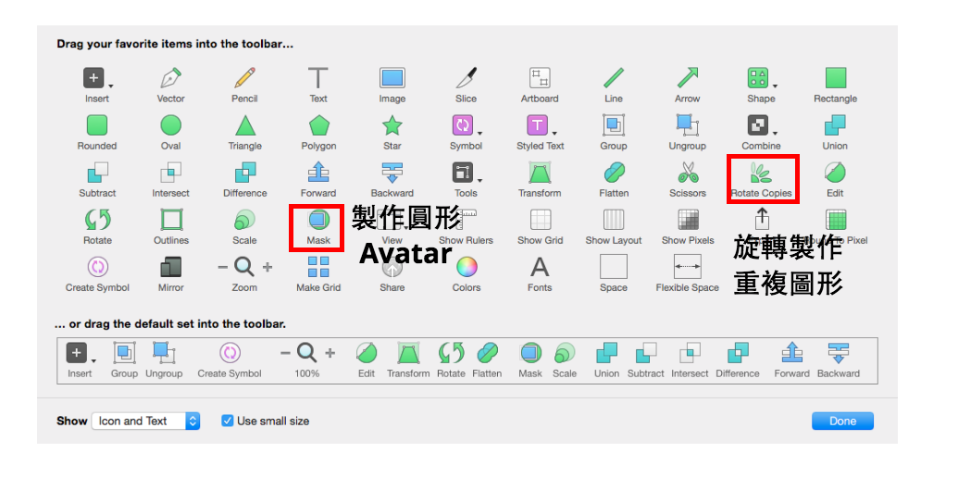Select the Show Pixels item
The image size is (955, 498).
click(688, 227)
